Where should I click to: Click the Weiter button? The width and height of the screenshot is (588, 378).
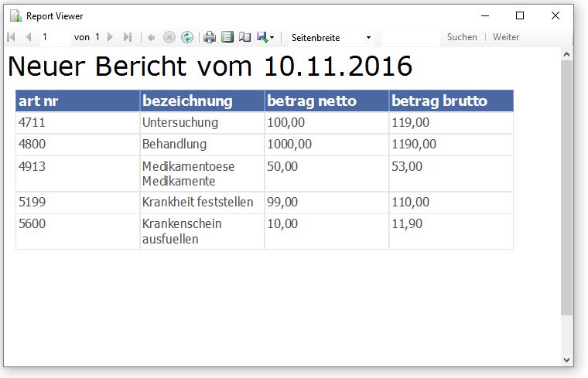point(506,37)
